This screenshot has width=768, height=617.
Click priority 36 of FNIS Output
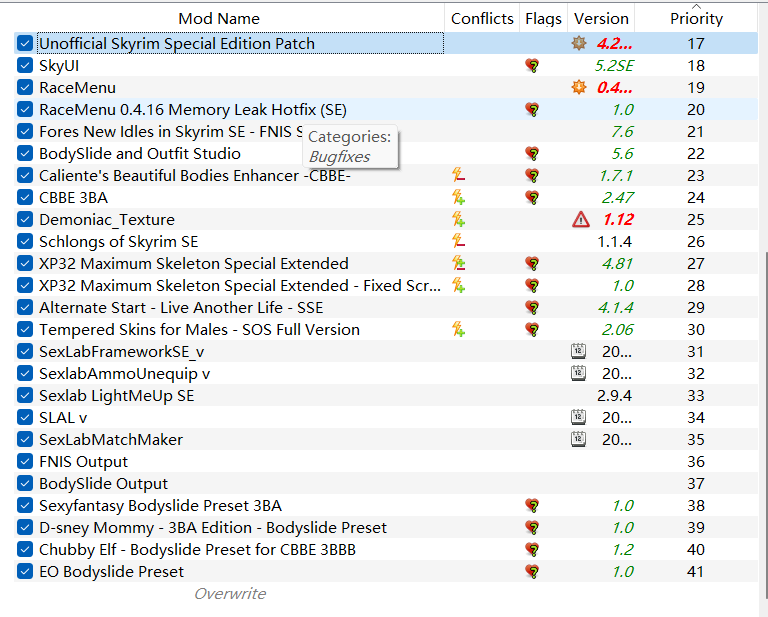(x=696, y=461)
